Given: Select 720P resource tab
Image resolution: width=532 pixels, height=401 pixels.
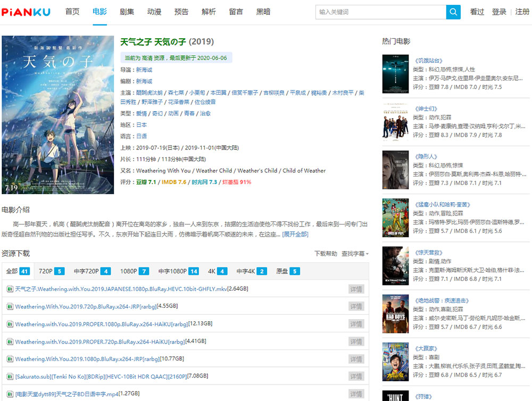Looking at the screenshot, I should (x=52, y=271).
